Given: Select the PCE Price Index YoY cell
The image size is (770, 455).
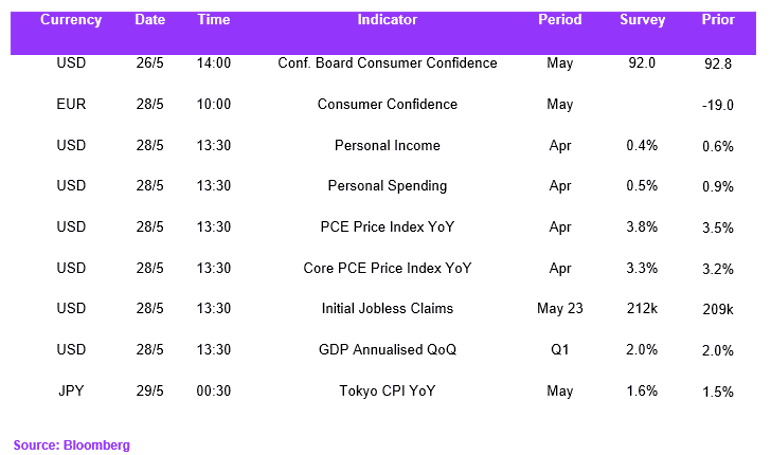Looking at the screenshot, I should [x=387, y=227].
